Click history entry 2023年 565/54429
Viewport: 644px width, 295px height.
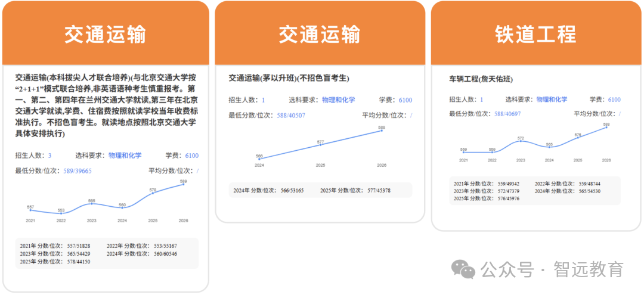coord(55,253)
